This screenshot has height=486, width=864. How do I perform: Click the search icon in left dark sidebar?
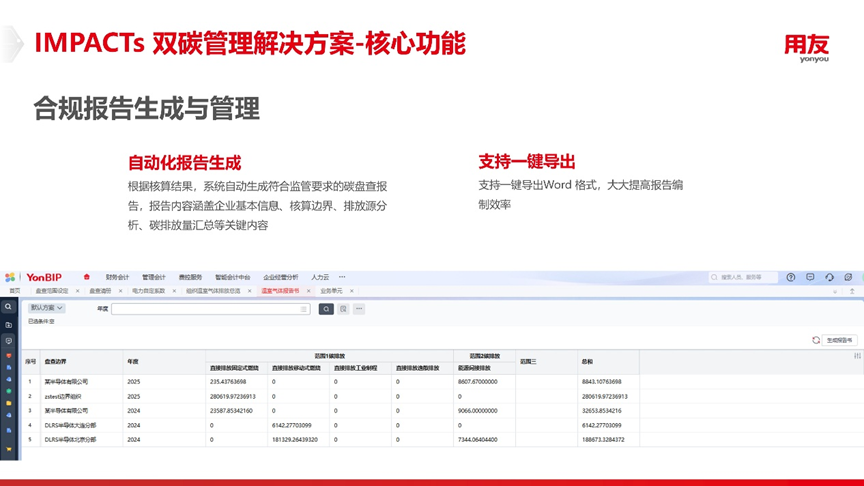click(8, 307)
